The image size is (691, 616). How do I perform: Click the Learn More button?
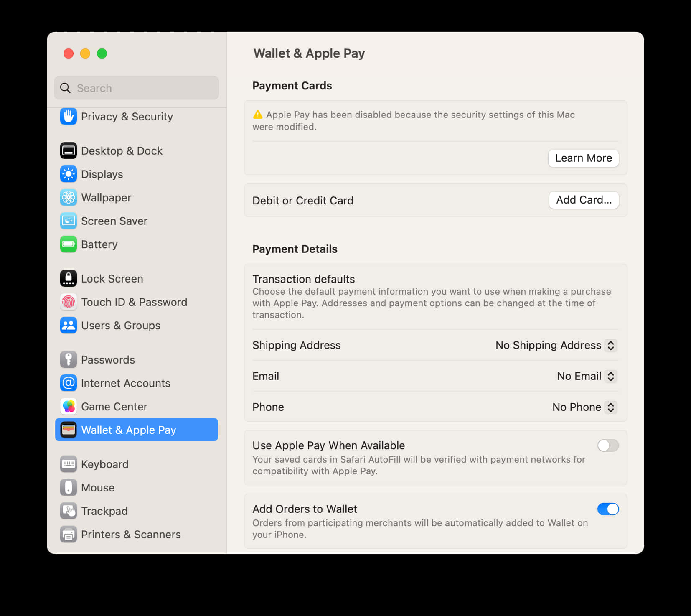pyautogui.click(x=583, y=158)
